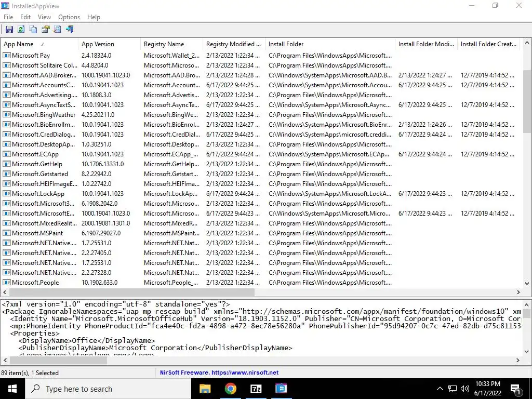Open the Help menu
The width and height of the screenshot is (532, 399).
point(94,17)
